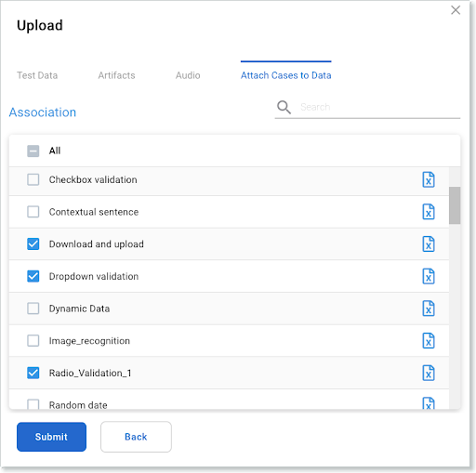Tick the Image_recognition checkbox
This screenshot has height=473, width=476.
[x=33, y=341]
